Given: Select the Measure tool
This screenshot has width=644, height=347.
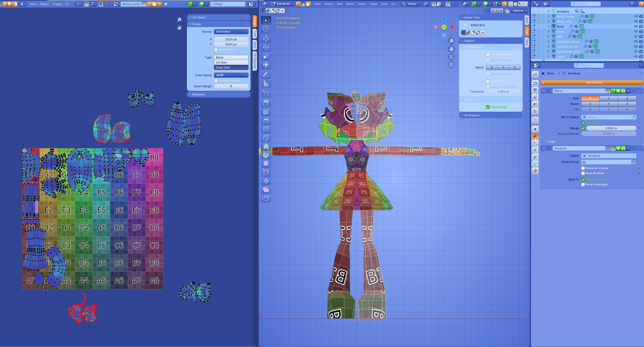Looking at the screenshot, I should (266, 84).
